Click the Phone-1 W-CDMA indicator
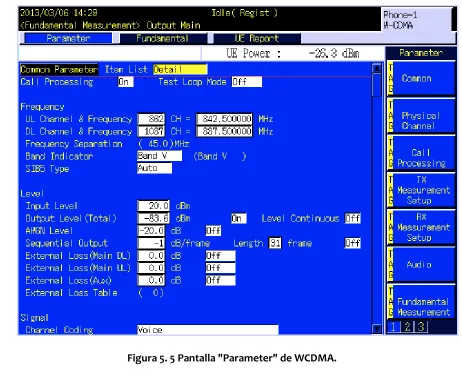Screen dimensions: 462x380 click(x=416, y=20)
